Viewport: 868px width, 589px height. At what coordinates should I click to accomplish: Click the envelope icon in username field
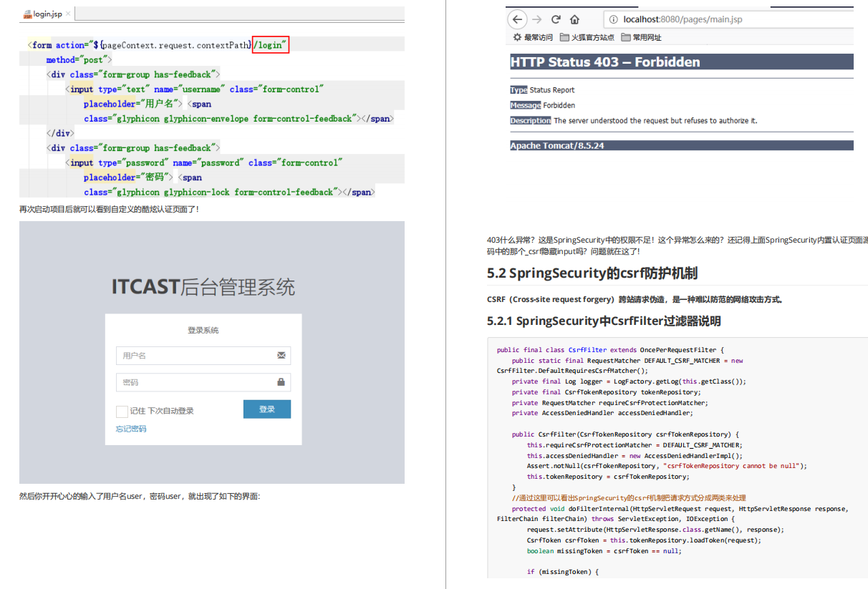pos(281,355)
